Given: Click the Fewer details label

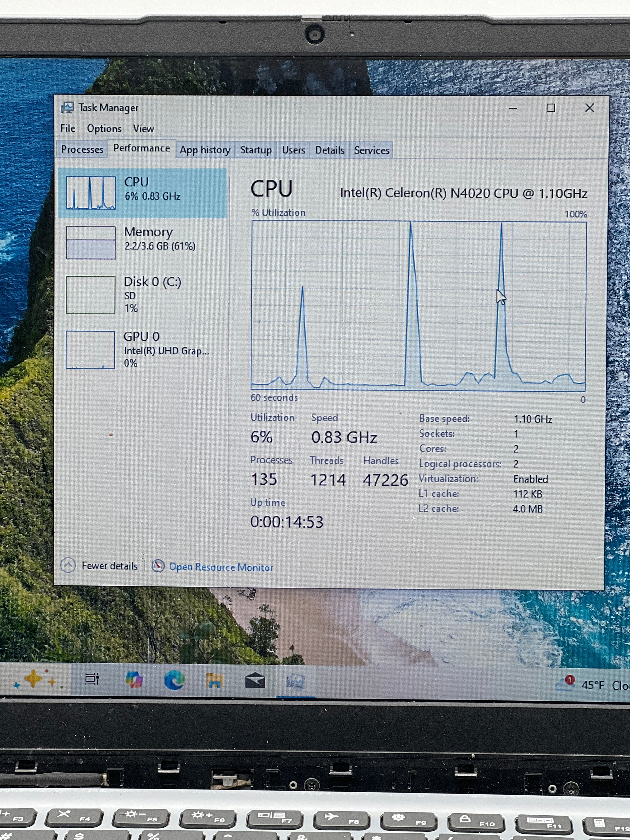Looking at the screenshot, I should click(109, 566).
